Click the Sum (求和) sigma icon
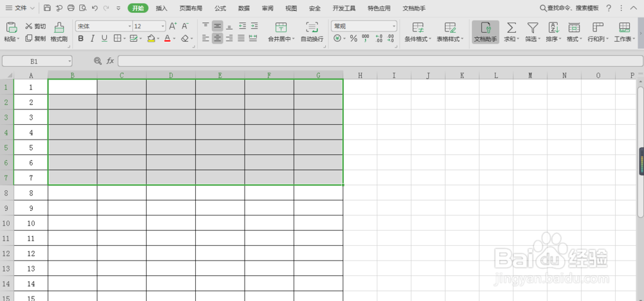644x301 pixels. click(511, 28)
